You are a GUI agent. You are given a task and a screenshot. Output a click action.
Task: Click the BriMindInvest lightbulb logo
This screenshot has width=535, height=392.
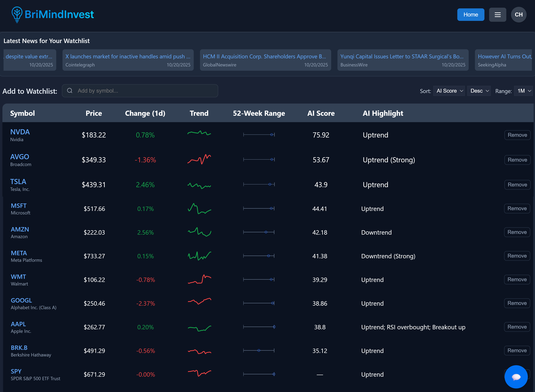point(17,15)
